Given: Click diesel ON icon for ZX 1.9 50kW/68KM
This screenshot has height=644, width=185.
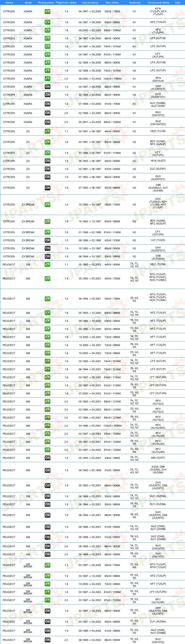Looking at the screenshot, I should [x=48, y=188].
